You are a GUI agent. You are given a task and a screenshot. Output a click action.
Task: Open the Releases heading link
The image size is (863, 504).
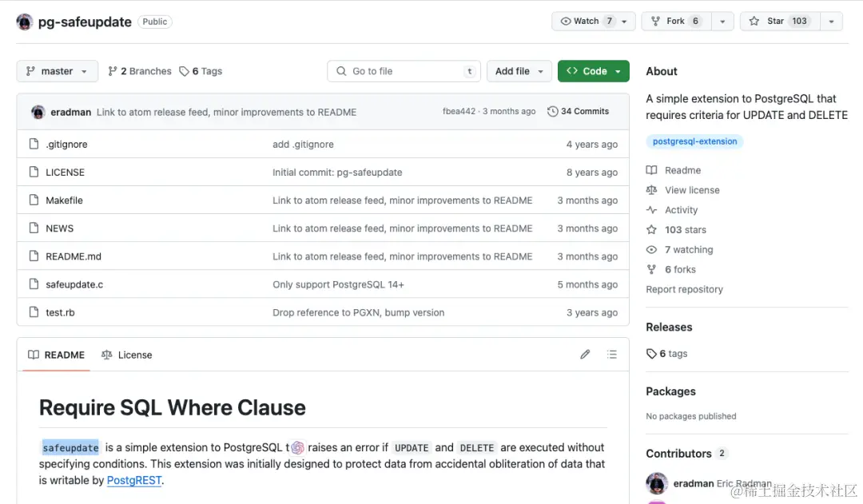point(669,327)
